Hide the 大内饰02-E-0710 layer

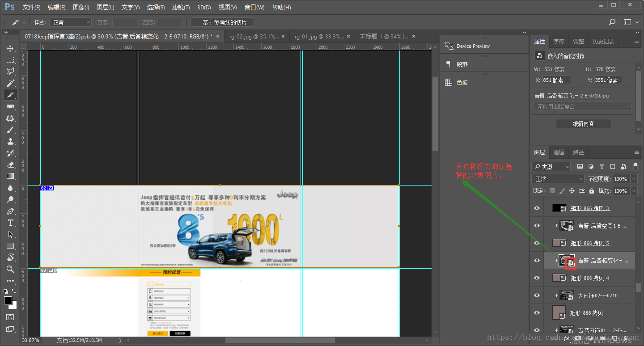[537, 295]
